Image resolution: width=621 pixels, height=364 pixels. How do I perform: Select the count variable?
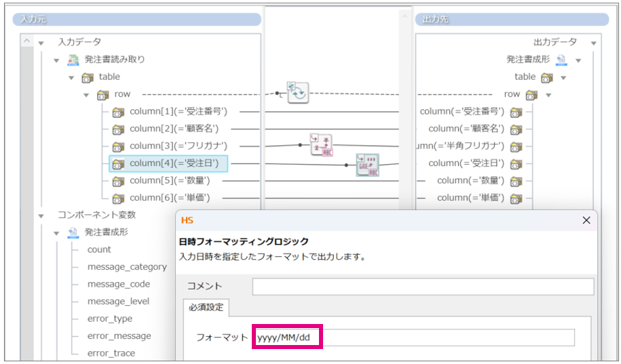pos(99,249)
